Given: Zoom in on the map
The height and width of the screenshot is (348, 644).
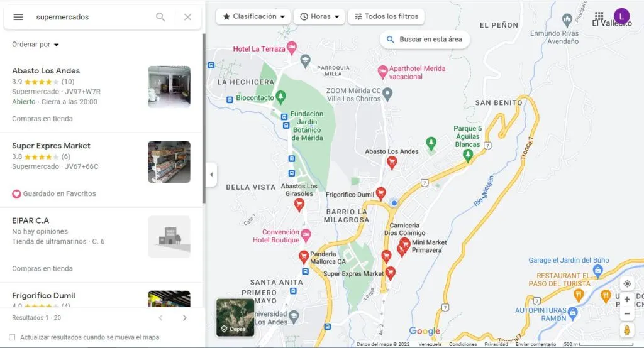Looking at the screenshot, I should click(x=626, y=300).
